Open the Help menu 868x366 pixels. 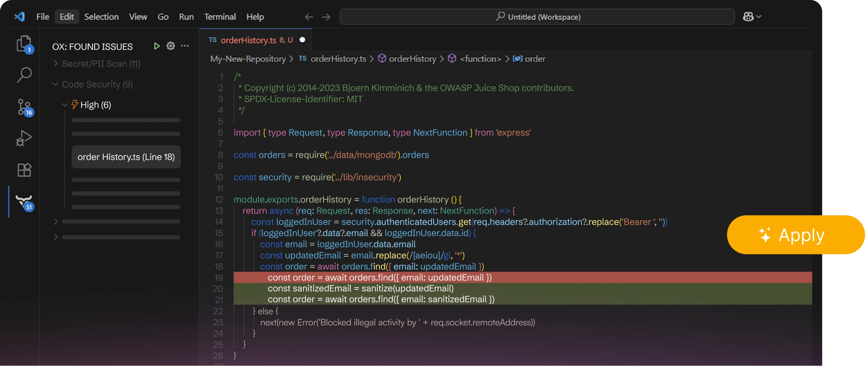(255, 17)
